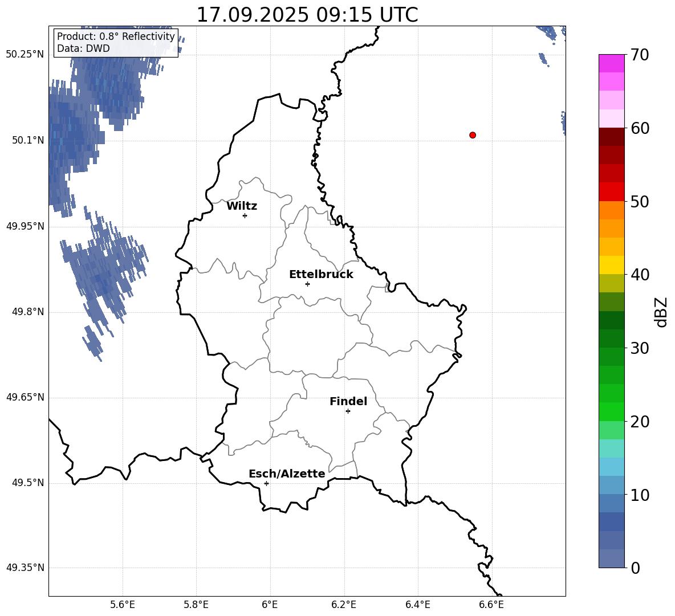This screenshot has height=616, width=675.
Task: Pick the light blue colorbar segment above 10
Action: [612, 485]
